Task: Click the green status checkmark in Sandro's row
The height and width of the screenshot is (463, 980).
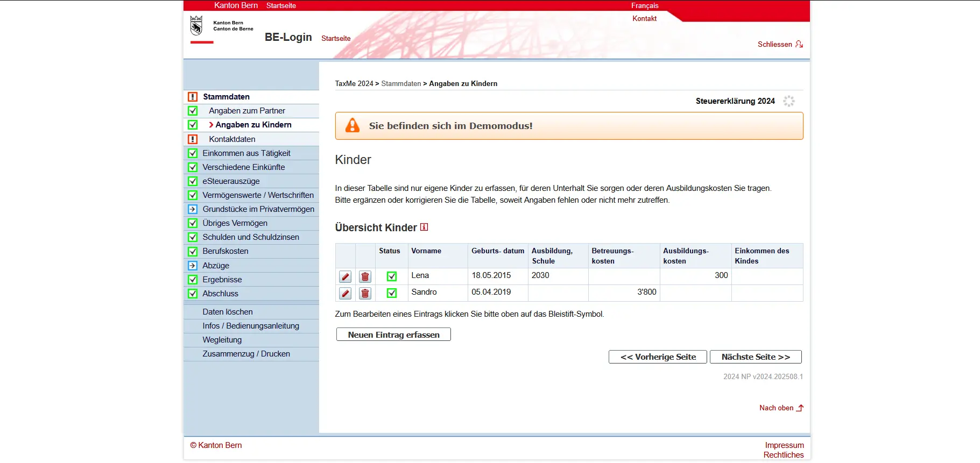Action: tap(392, 293)
